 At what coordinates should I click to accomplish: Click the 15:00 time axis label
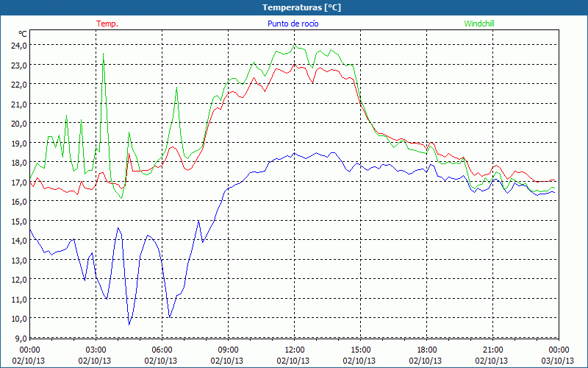360,350
